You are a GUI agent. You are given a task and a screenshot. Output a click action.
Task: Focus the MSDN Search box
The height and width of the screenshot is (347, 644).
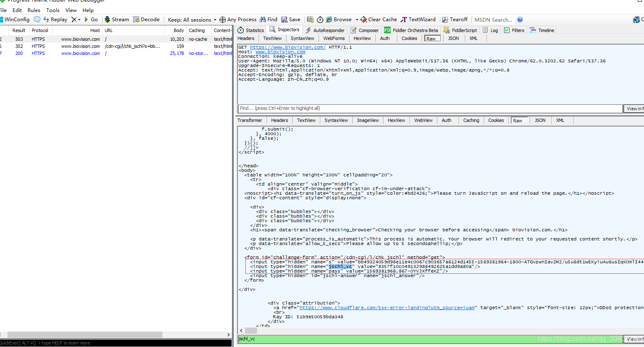(x=494, y=20)
